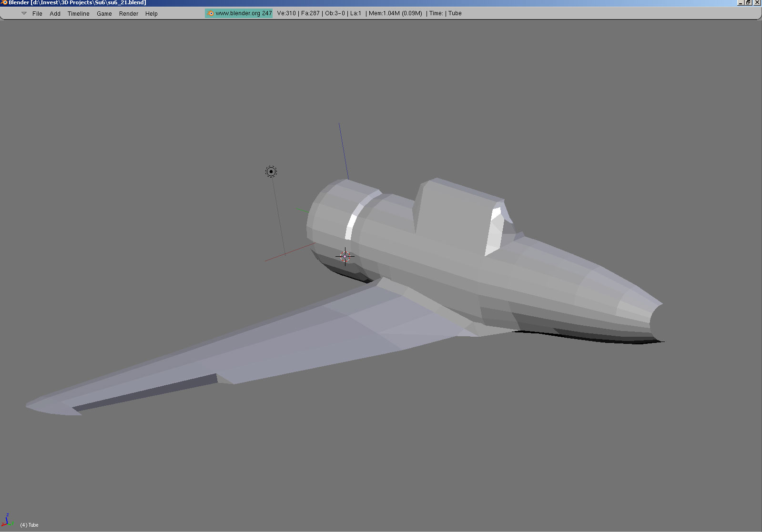Click the 3D cursor crosshair
This screenshot has height=532, width=762.
pos(345,256)
